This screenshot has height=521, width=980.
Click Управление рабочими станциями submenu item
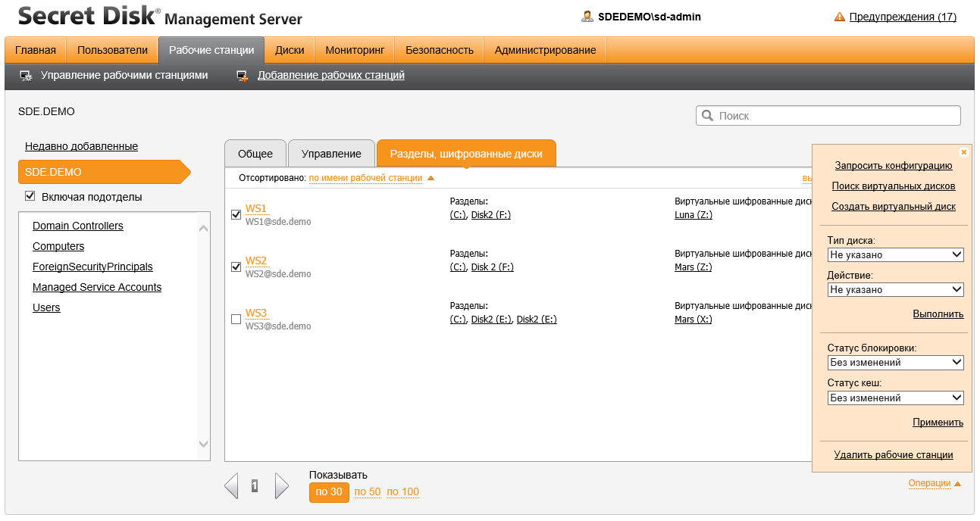pos(124,75)
